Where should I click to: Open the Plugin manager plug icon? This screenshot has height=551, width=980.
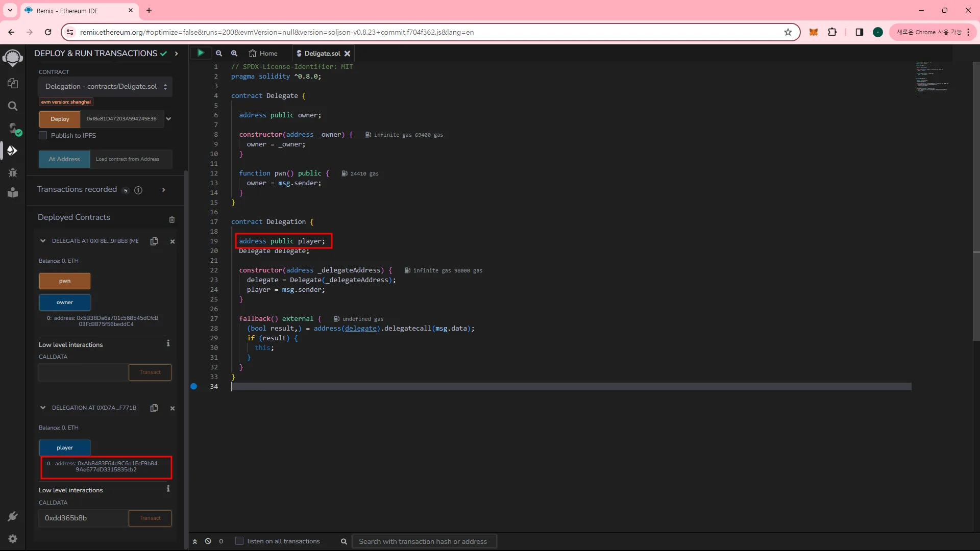[13, 516]
